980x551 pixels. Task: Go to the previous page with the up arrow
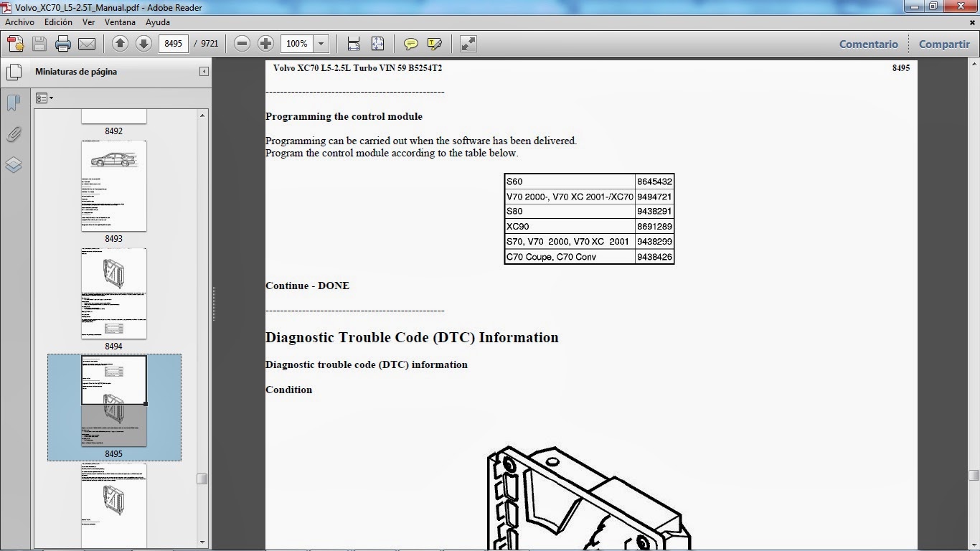pyautogui.click(x=120, y=44)
